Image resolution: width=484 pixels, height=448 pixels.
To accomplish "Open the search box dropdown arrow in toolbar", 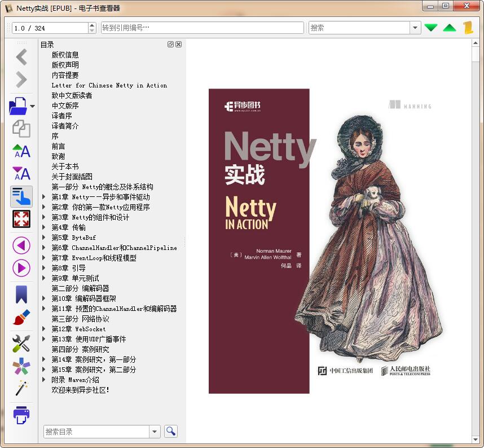I will [415, 28].
